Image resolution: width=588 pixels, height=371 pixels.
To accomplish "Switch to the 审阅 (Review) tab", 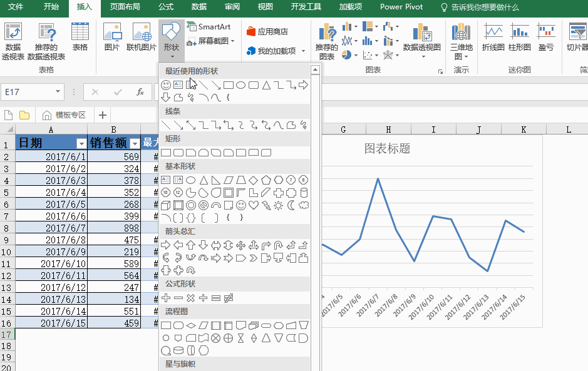I will point(232,7).
